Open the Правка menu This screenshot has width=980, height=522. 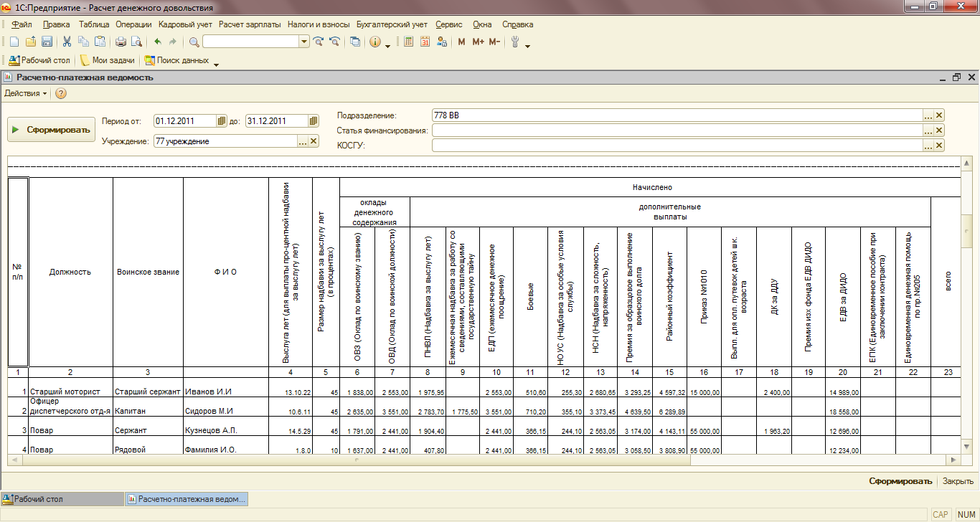(x=57, y=24)
